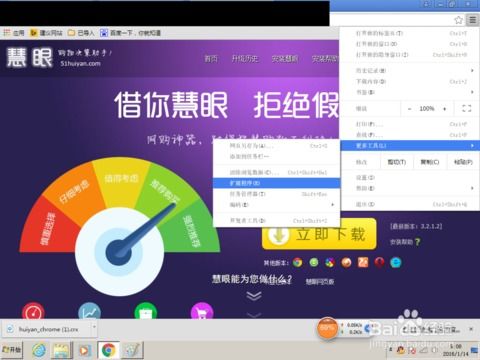Download the Chrome version via its icon
Viewport: 480px width, 360px height.
pos(298,263)
